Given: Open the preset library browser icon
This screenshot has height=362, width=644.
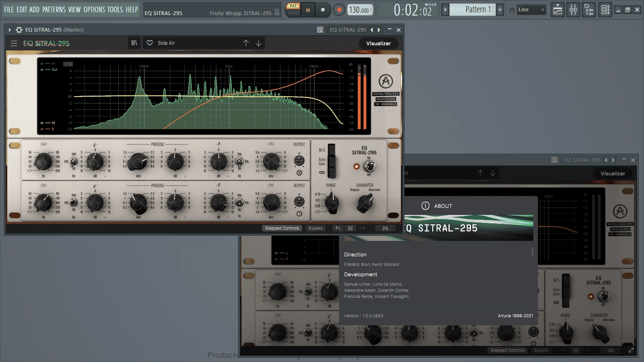Looking at the screenshot, I should point(134,43).
